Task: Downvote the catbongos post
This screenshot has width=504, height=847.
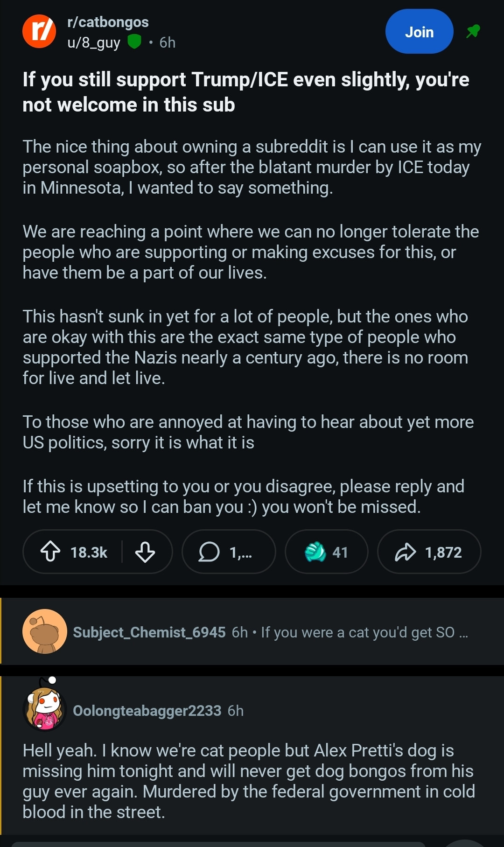Action: coord(145,552)
